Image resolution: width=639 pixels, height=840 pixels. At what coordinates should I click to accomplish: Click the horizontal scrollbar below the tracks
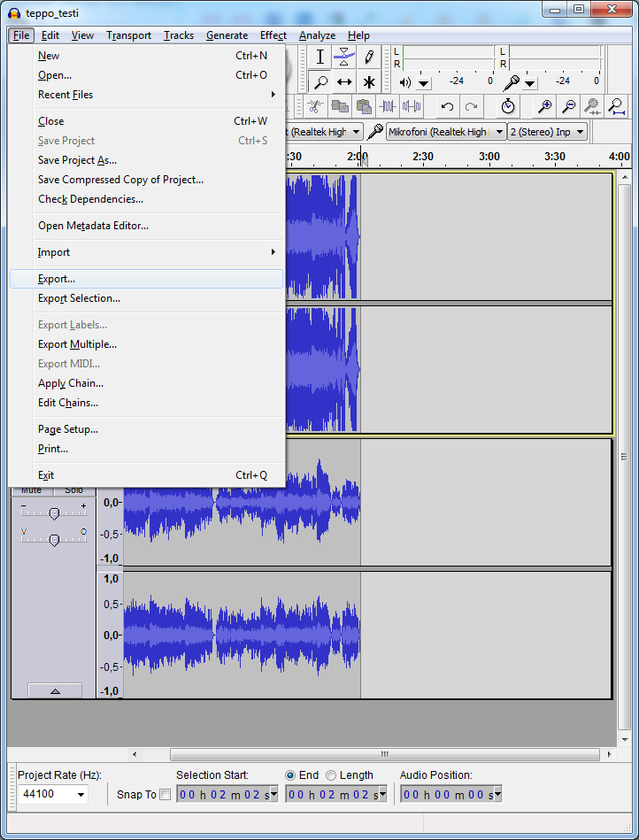point(383,755)
